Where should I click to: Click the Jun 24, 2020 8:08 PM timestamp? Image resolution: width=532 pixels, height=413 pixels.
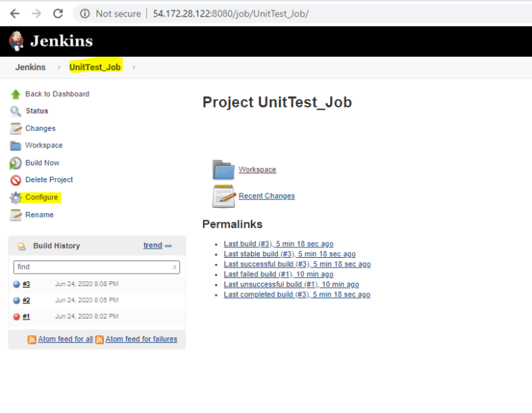tap(87, 284)
